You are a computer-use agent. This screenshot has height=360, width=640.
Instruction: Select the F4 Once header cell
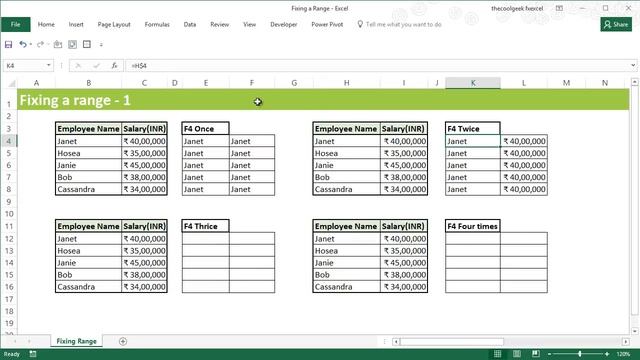205,129
